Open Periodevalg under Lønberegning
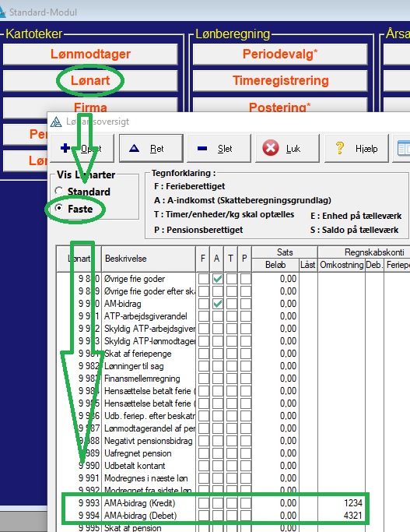 pos(280,54)
